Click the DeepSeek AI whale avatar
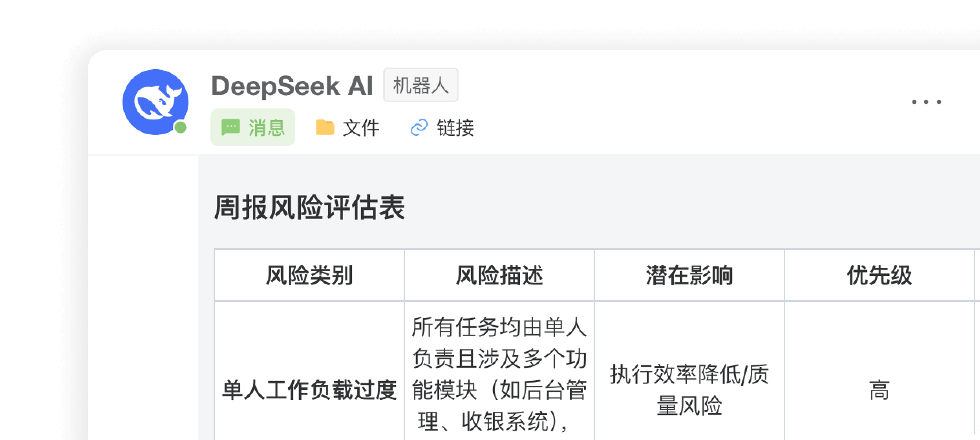 click(155, 102)
